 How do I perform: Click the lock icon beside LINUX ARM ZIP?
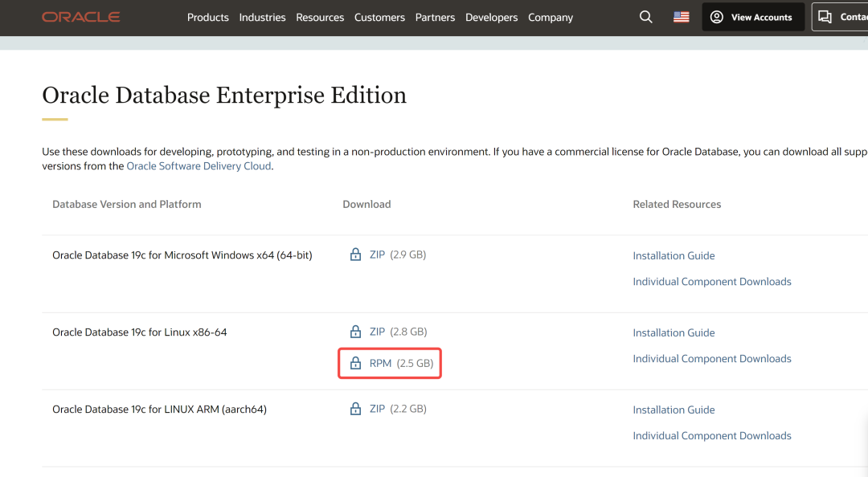coord(355,409)
